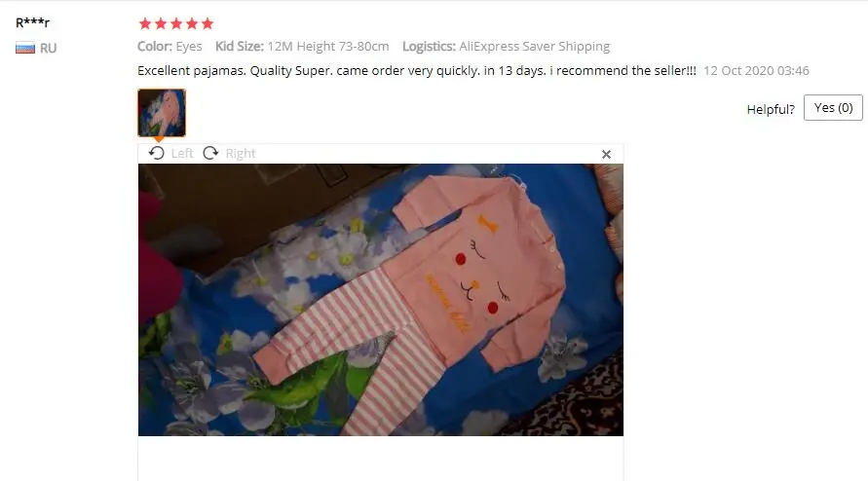Screen dimensions: 868x481
Task: Click the fifth red rating star
Action: (x=208, y=23)
